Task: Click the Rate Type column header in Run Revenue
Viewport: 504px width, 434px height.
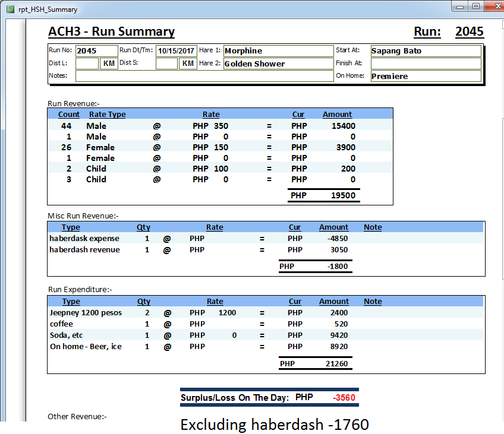Action: [x=107, y=115]
